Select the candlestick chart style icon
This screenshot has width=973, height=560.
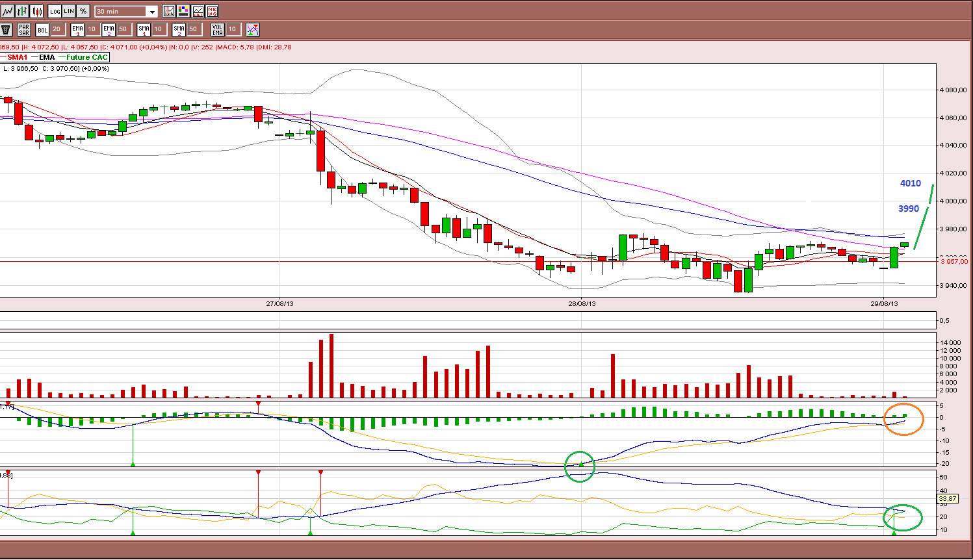point(36,11)
